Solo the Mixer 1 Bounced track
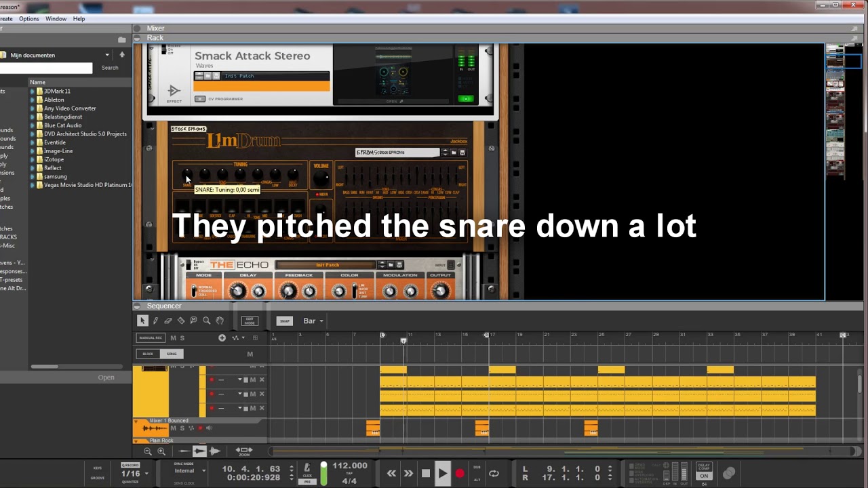This screenshot has height=488, width=868. [x=182, y=428]
